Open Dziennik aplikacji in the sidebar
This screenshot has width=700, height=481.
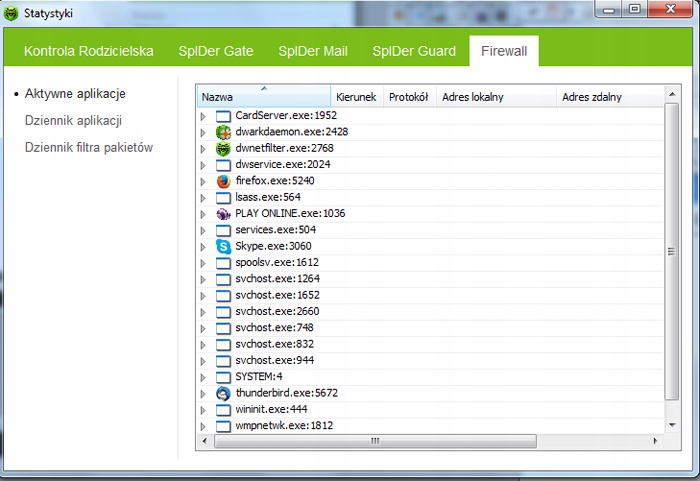pos(73,121)
